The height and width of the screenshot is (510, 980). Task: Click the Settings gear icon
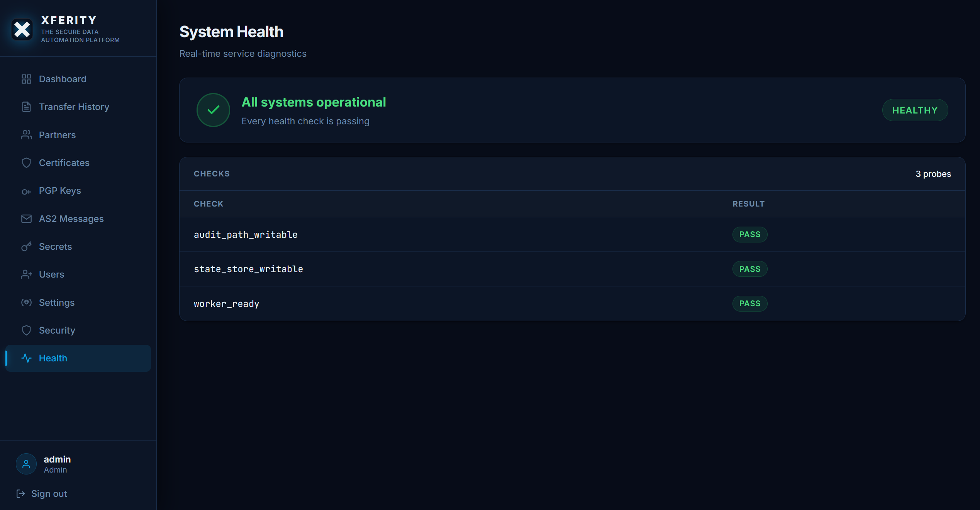(26, 302)
